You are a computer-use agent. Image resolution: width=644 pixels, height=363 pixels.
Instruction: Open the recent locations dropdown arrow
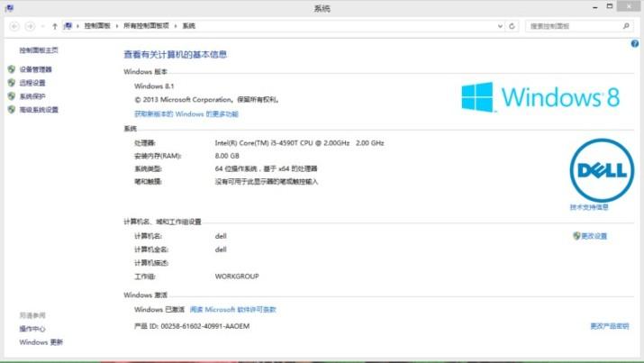42,26
